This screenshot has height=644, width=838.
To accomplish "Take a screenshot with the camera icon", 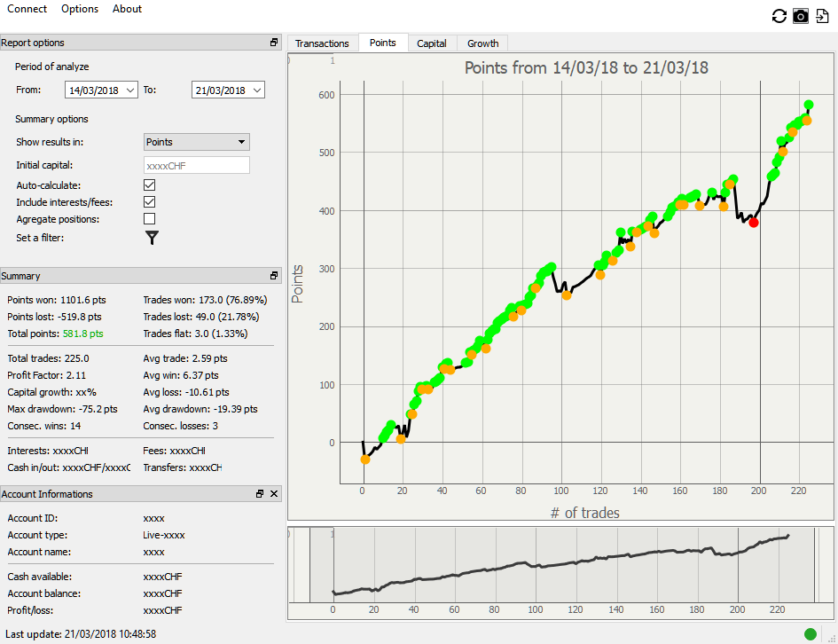I will click(x=801, y=16).
